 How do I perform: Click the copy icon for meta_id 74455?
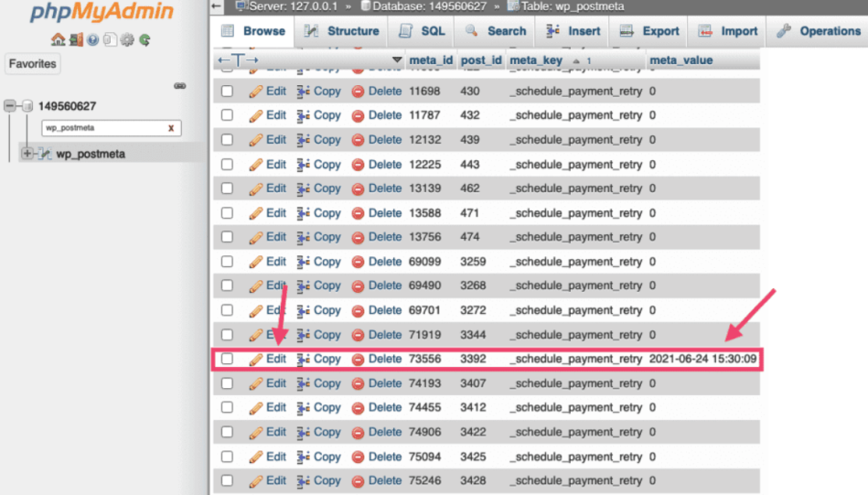303,408
